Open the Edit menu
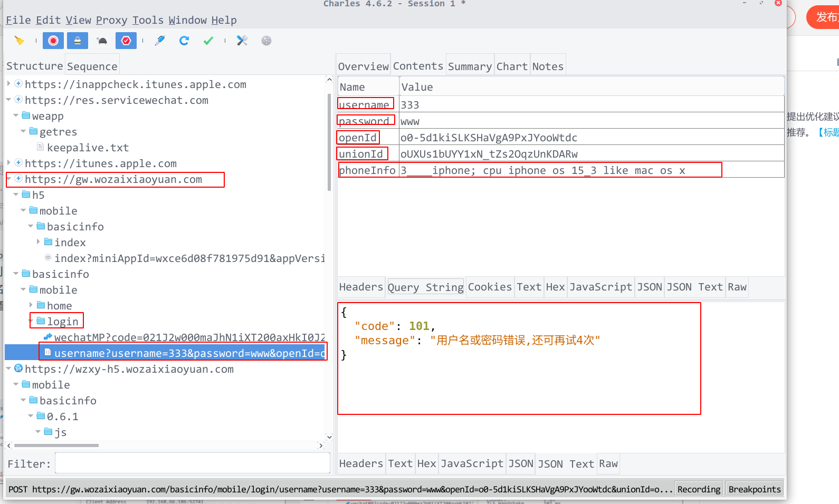The height and width of the screenshot is (504, 839). (49, 20)
